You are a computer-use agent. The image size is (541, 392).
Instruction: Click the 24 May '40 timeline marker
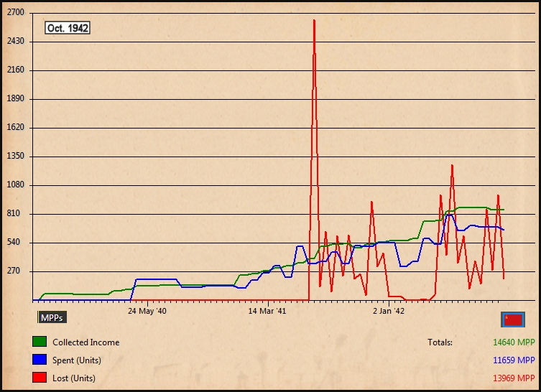click(x=147, y=312)
